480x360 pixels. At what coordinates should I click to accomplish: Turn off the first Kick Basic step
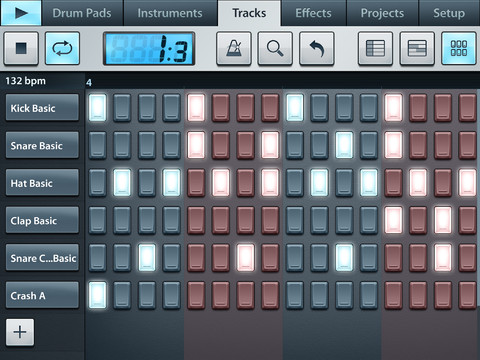tap(97, 107)
